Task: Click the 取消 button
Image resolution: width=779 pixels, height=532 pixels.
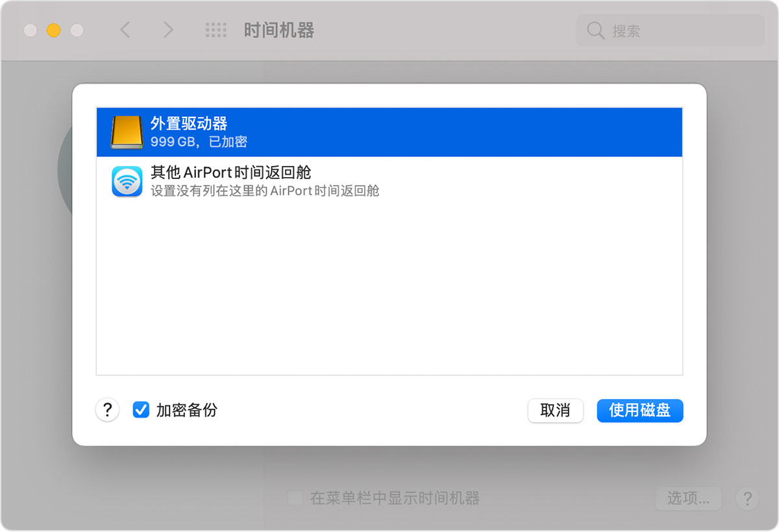Action: point(556,411)
